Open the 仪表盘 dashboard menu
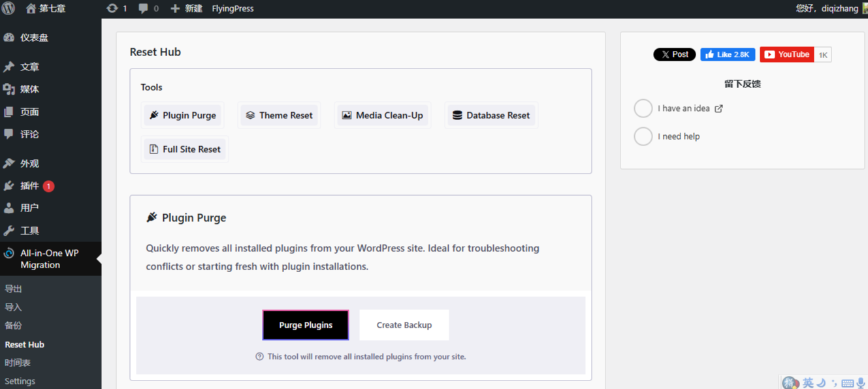This screenshot has height=389, width=868. 33,38
